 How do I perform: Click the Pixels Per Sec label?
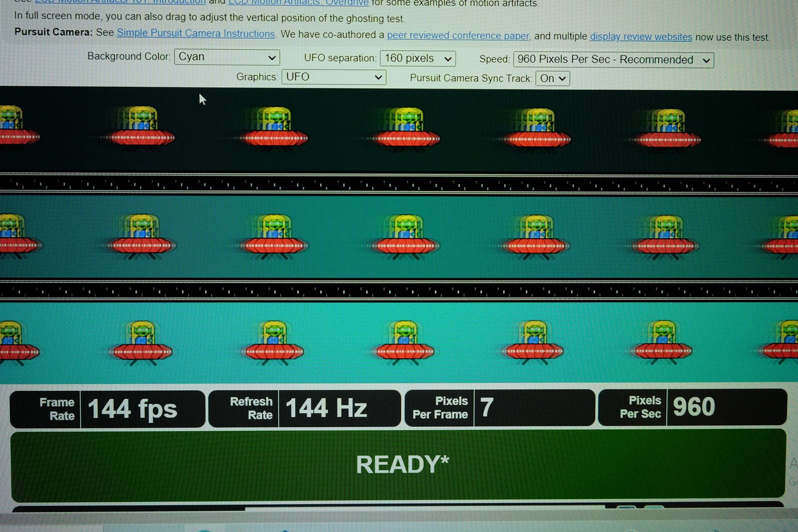coord(640,407)
